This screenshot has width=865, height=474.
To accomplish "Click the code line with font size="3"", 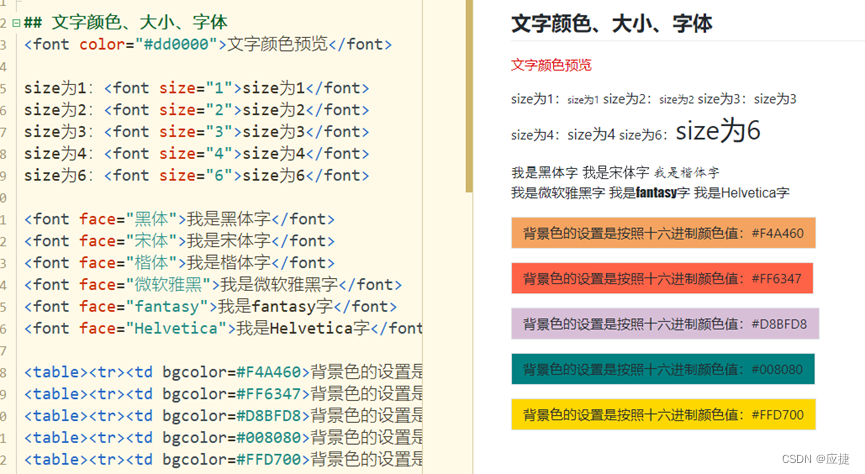I will click(196, 132).
